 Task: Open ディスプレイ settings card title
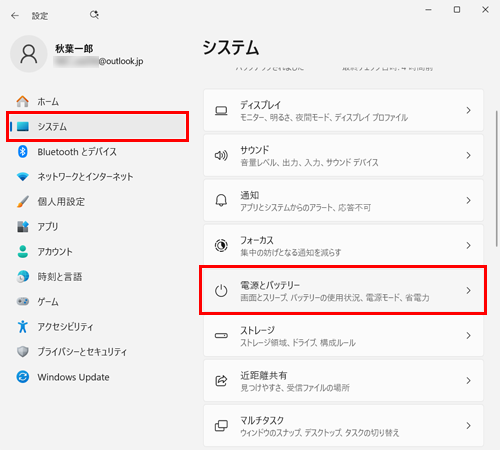(x=261, y=105)
